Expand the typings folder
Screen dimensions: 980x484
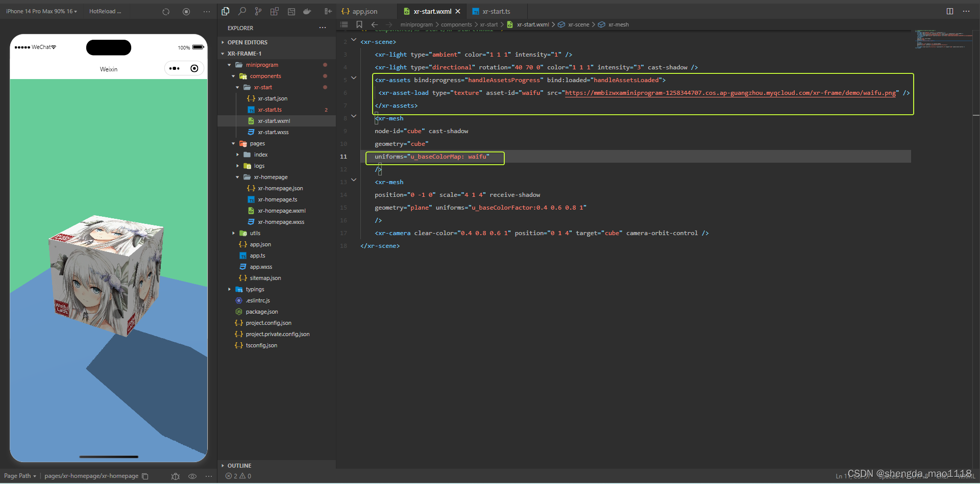click(229, 289)
